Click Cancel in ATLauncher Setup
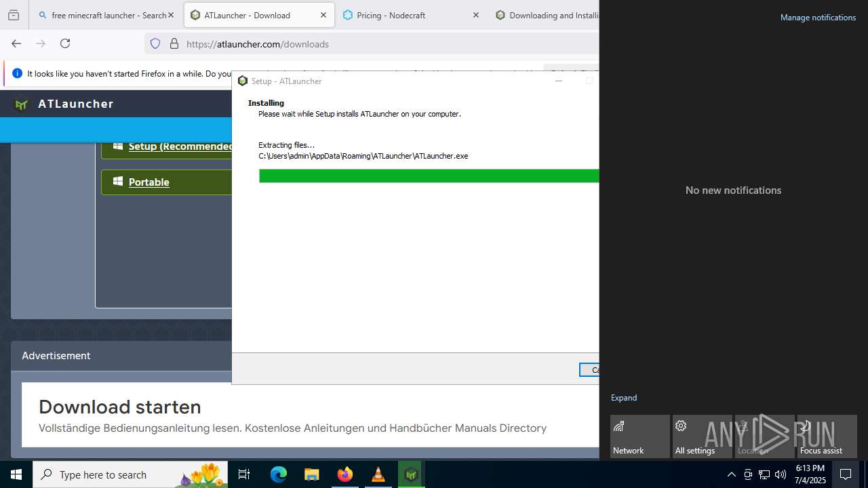The height and width of the screenshot is (488, 868). (x=589, y=369)
